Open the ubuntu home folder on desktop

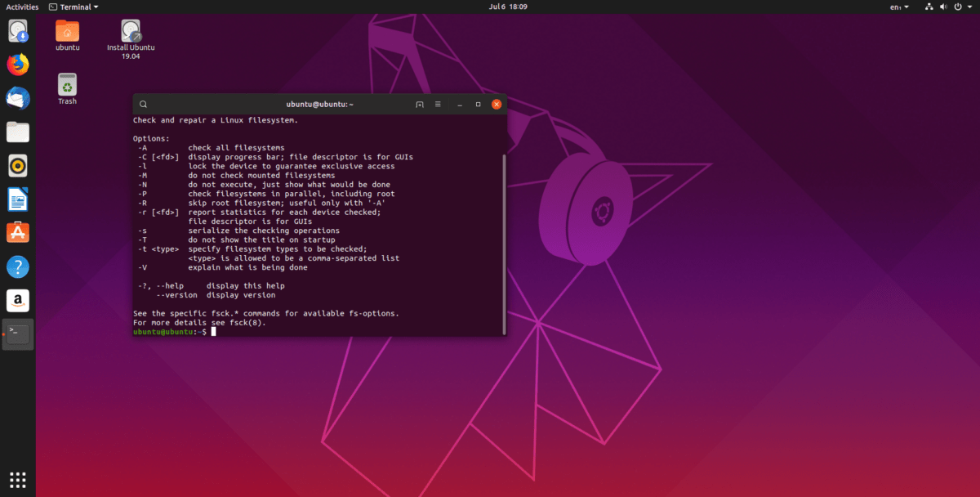(x=67, y=35)
